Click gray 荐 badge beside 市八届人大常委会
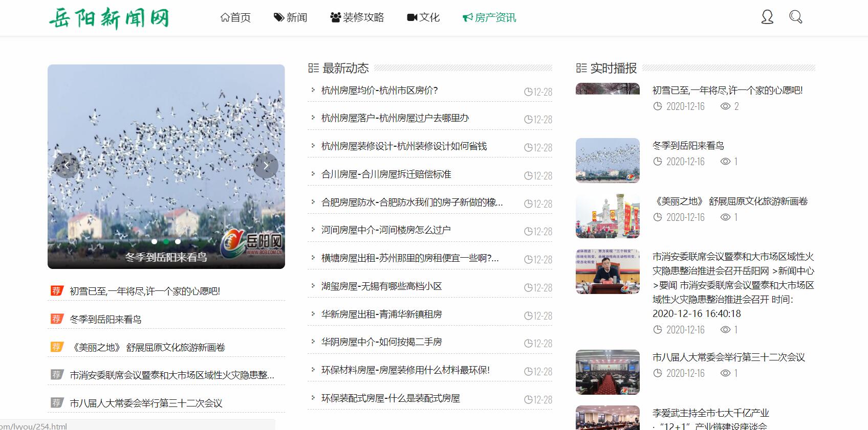 pos(56,403)
